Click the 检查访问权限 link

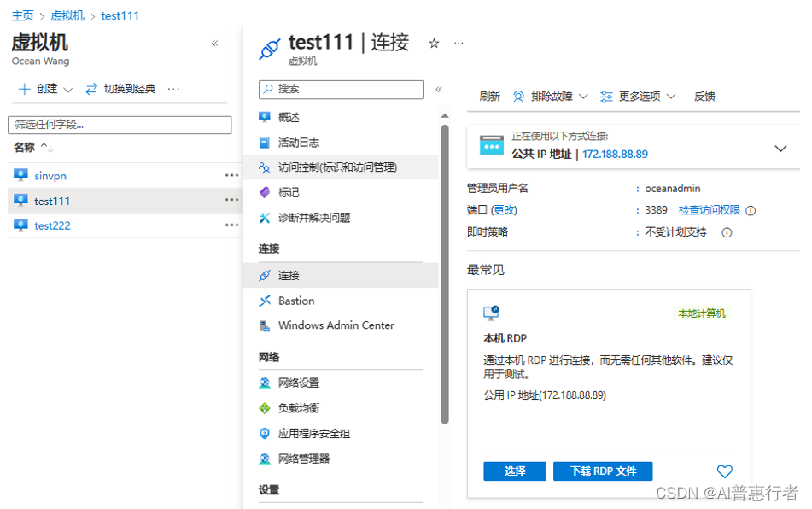point(710,210)
